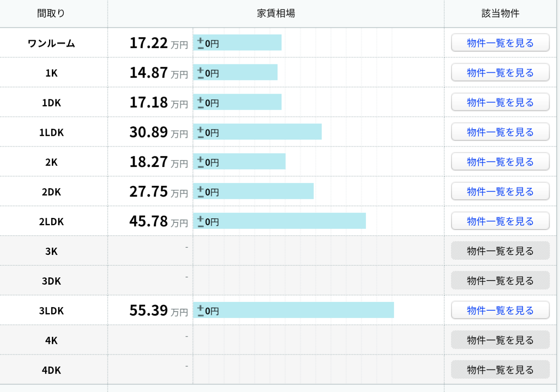This screenshot has height=392, width=560.
Task: Click the 該当物件 column header
Action: pyautogui.click(x=500, y=13)
